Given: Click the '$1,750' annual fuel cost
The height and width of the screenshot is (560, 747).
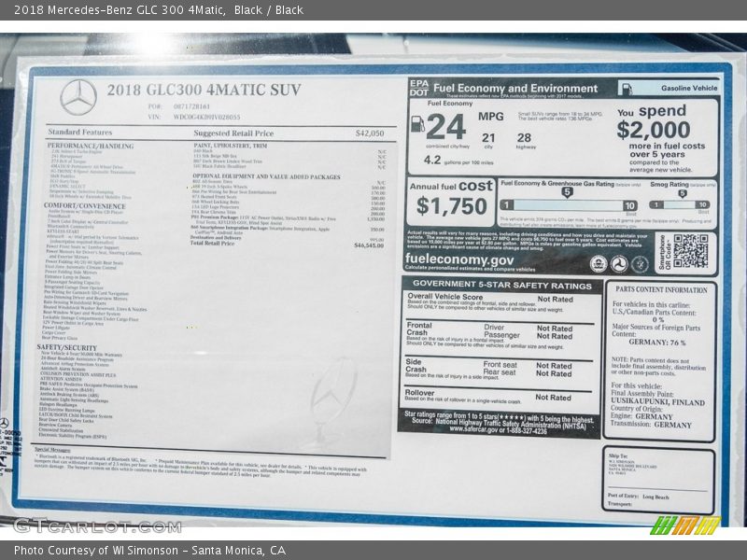Looking at the screenshot, I should click(x=451, y=206).
